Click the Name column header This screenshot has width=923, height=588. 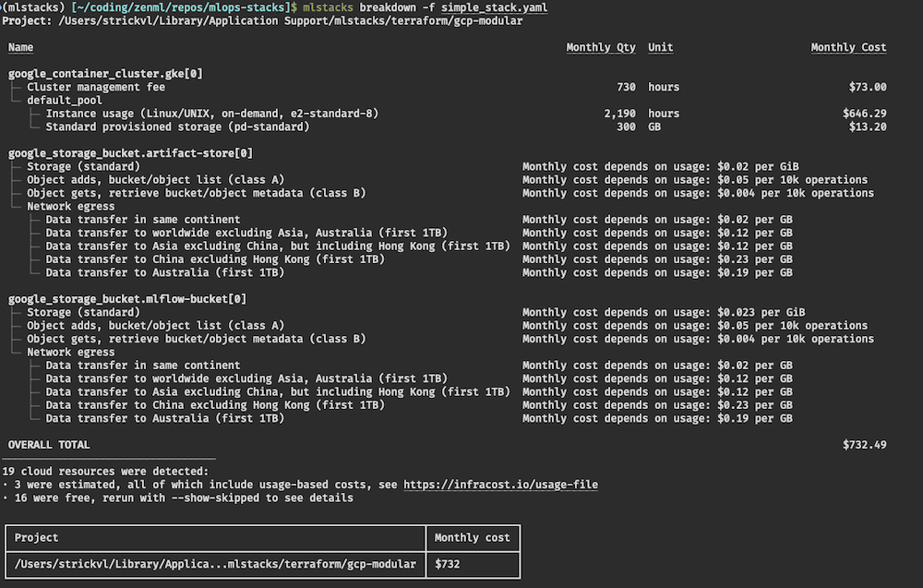click(20, 47)
